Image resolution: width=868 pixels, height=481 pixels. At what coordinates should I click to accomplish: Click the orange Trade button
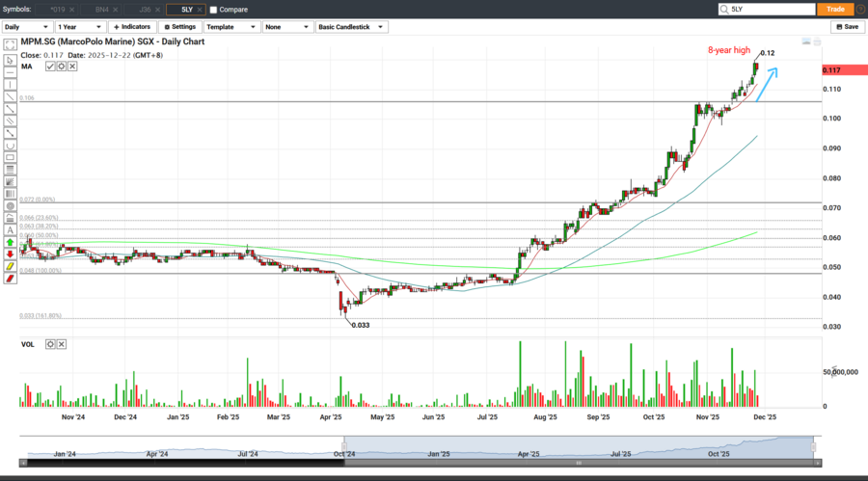click(x=834, y=10)
